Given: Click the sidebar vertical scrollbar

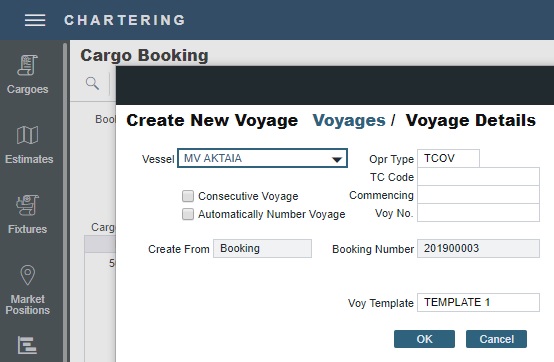Looking at the screenshot, I should pos(65,201).
